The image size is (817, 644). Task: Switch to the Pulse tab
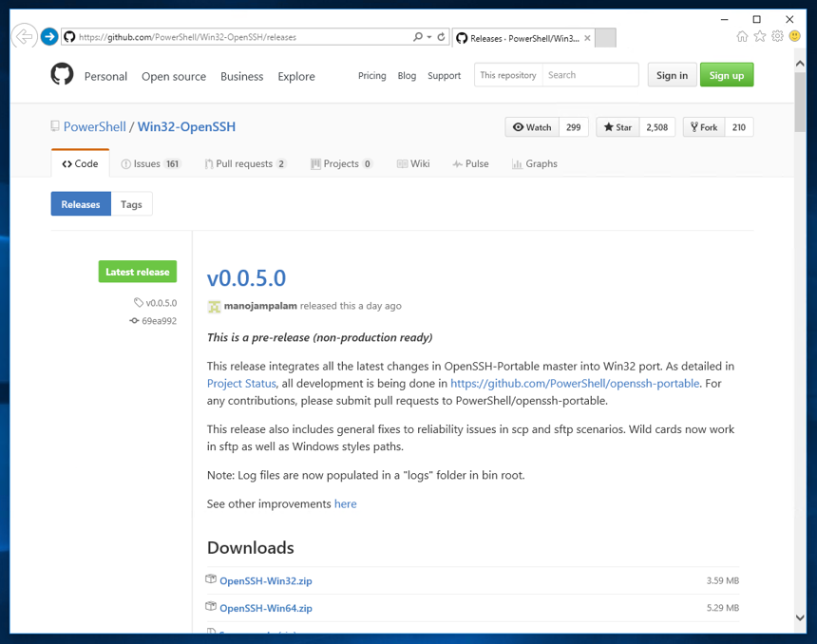[x=470, y=163]
